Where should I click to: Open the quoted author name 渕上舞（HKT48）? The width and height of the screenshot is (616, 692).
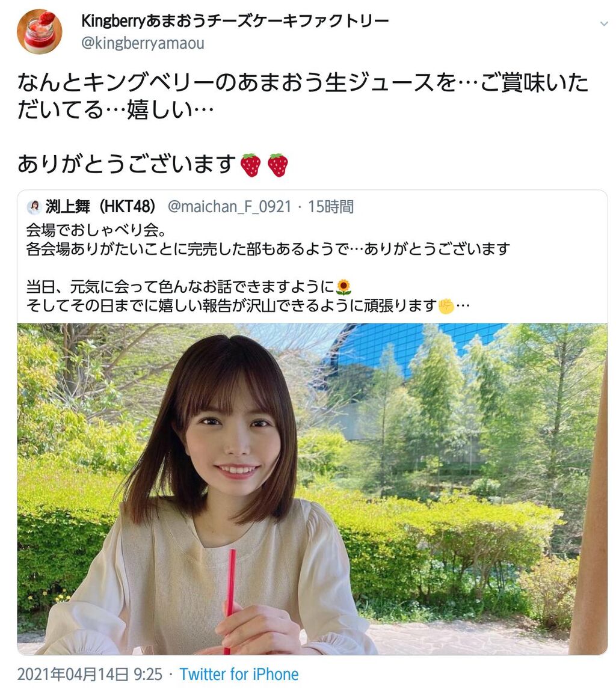[x=100, y=207]
